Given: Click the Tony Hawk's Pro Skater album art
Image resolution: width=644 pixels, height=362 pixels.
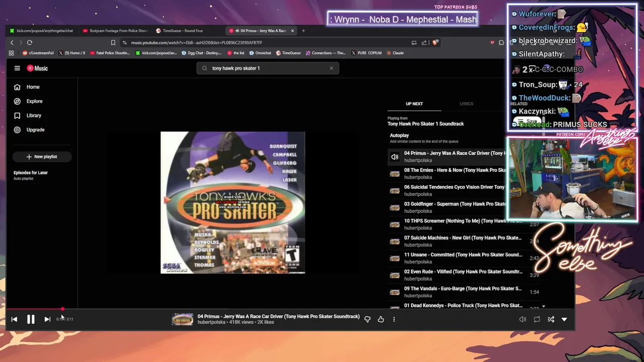Looking at the screenshot, I should pyautogui.click(x=232, y=203).
